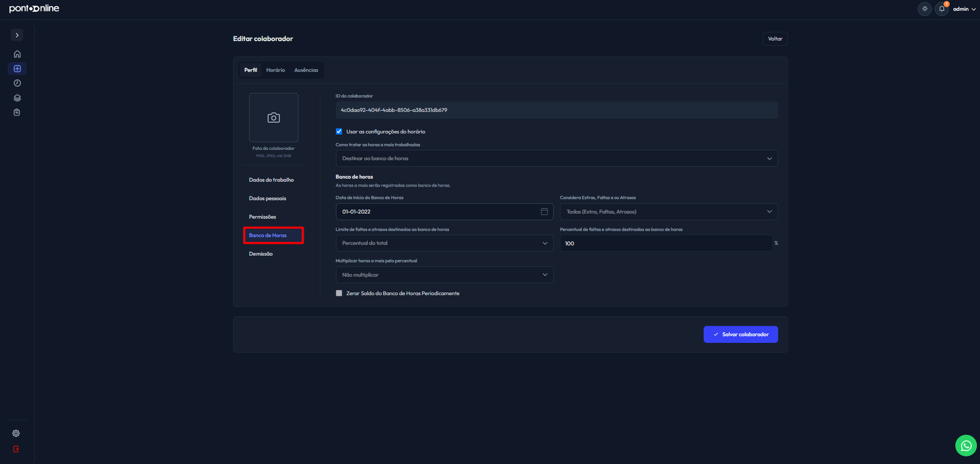
Task: Click 'Salvar colaborador' button
Action: click(x=741, y=334)
